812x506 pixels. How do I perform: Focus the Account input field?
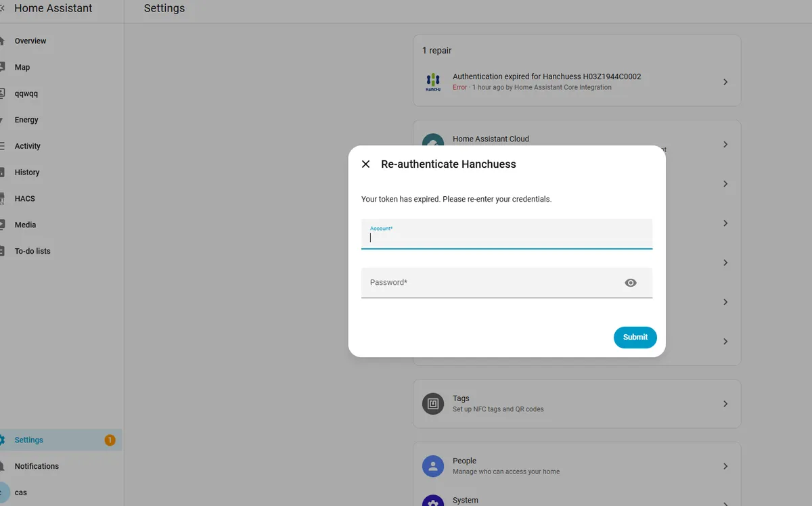(507, 234)
